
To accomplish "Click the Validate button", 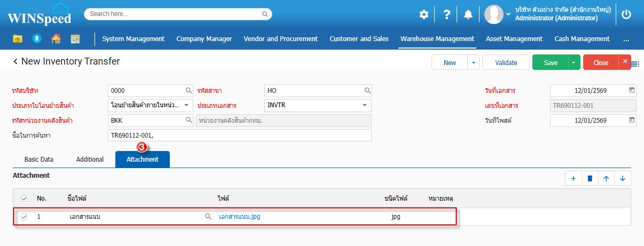I will (x=506, y=62).
